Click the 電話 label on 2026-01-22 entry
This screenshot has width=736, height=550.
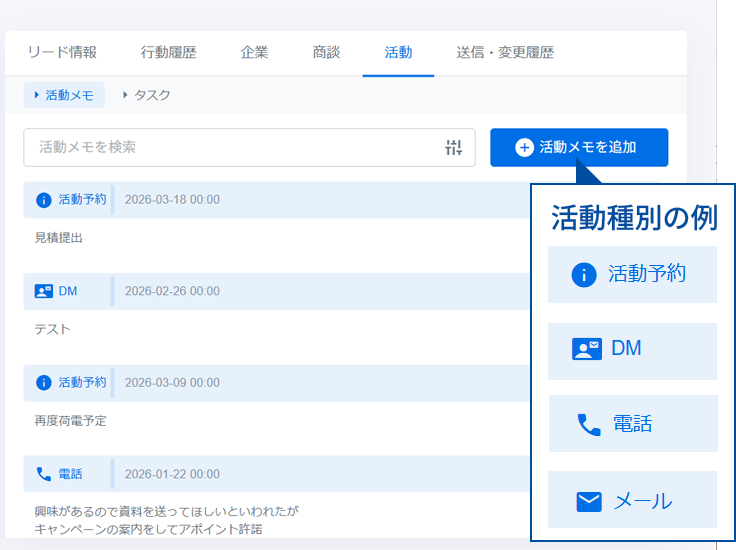(70, 474)
